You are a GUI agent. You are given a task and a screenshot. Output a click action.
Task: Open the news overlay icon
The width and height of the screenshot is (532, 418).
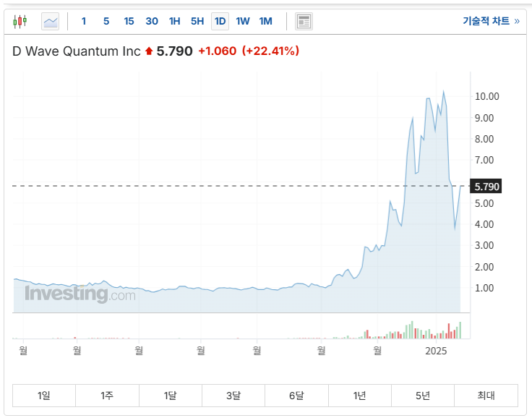(304, 22)
